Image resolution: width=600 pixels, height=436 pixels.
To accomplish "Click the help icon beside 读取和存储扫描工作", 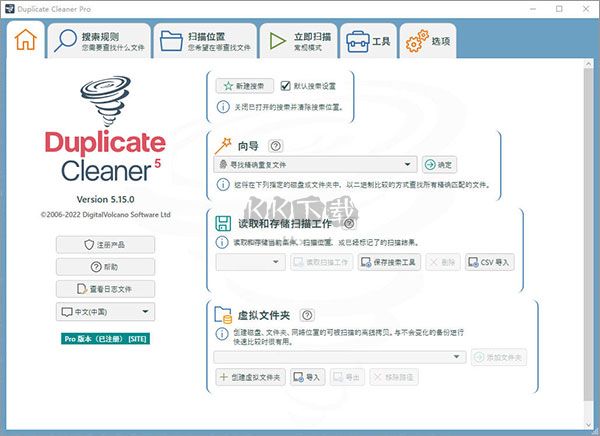I will [349, 224].
